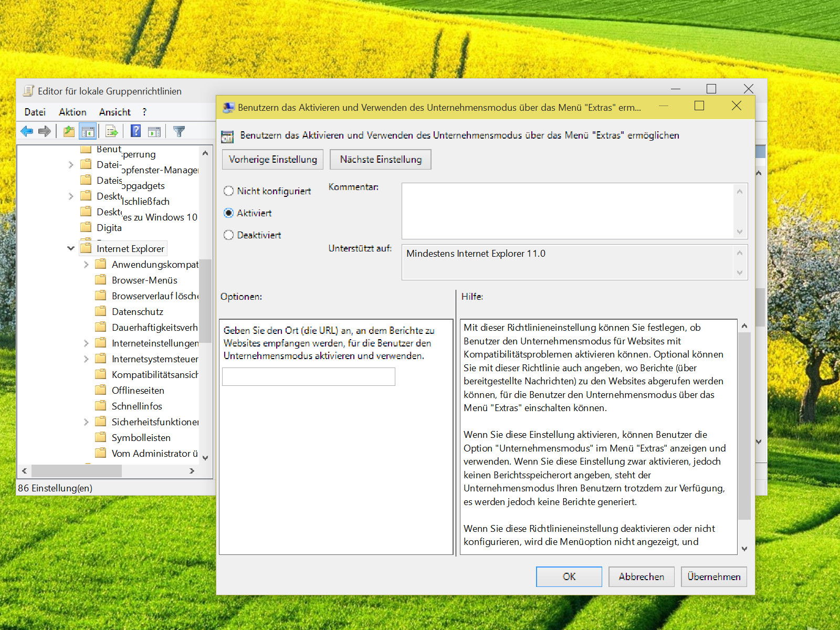Click Hilfe panel scroll-up arrow
Image resolution: width=840 pixels, height=630 pixels.
744,326
